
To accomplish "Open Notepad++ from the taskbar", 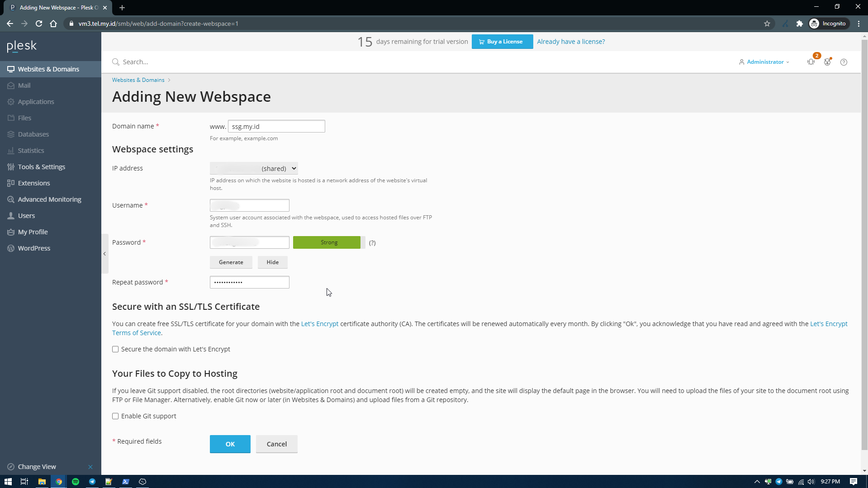I will (109, 482).
